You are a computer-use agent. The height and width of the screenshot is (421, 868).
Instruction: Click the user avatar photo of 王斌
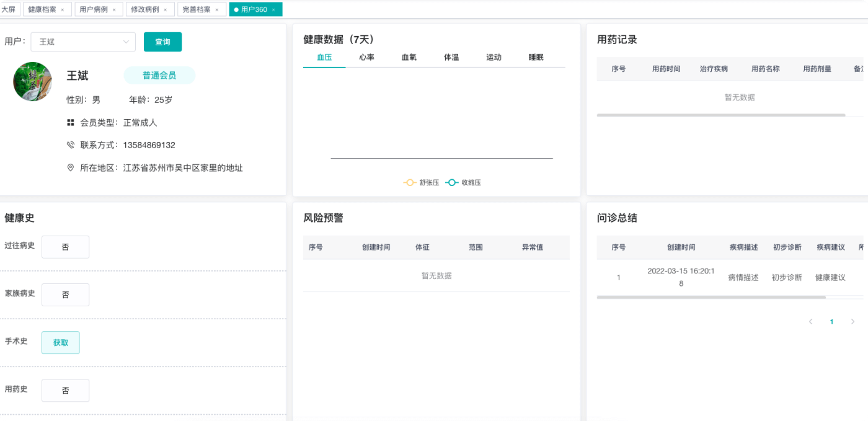pos(32,81)
